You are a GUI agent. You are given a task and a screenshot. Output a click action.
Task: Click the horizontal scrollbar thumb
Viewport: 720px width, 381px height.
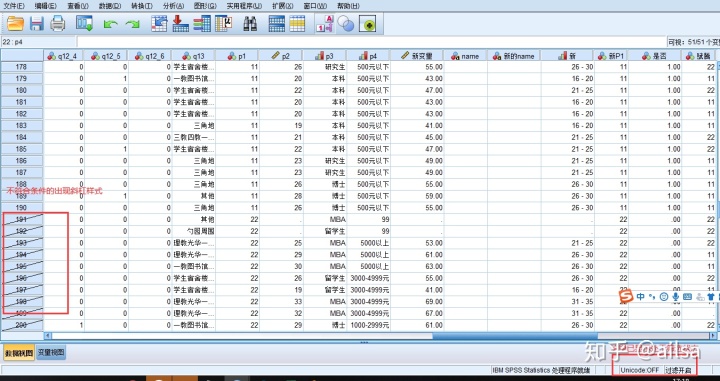point(514,336)
